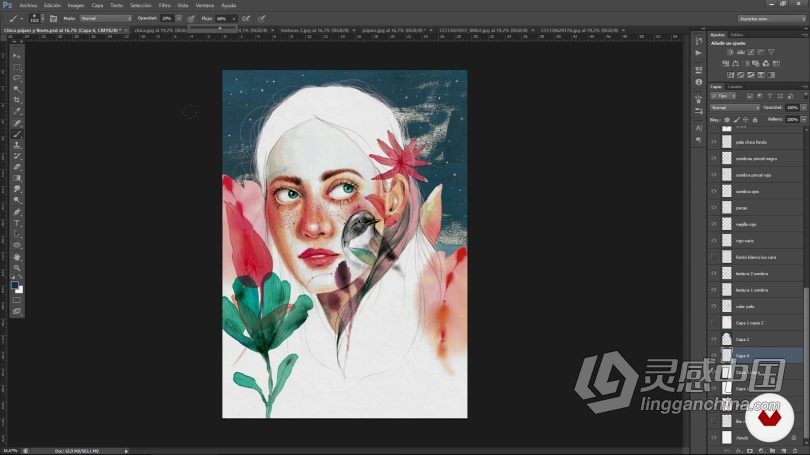Select the Rectangular Marquee tool
The width and height of the screenshot is (810, 455).
coord(17,67)
